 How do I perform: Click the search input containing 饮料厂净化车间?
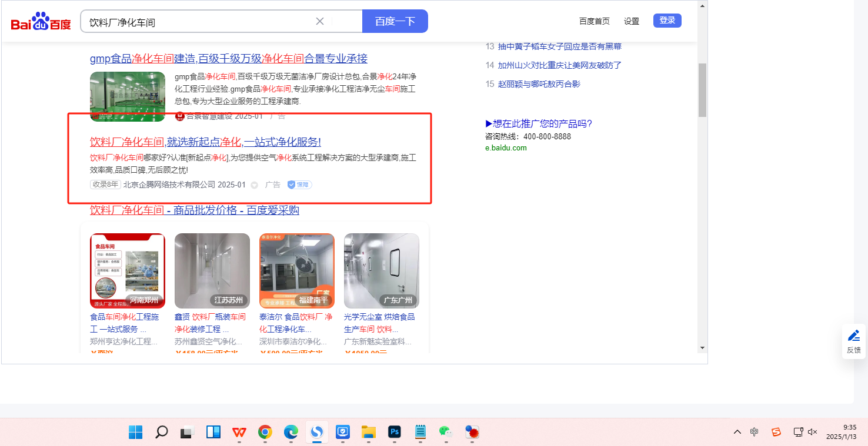pyautogui.click(x=200, y=22)
